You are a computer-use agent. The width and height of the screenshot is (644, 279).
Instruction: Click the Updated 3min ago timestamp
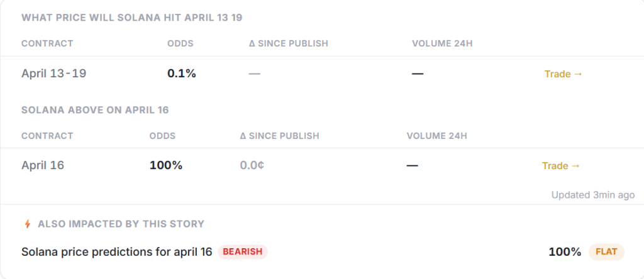coord(593,195)
